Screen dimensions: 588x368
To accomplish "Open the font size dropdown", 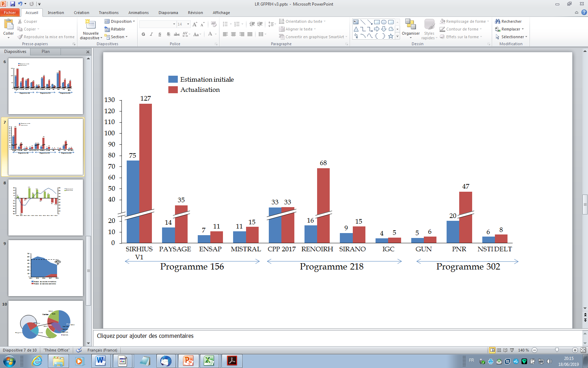I will (188, 24).
